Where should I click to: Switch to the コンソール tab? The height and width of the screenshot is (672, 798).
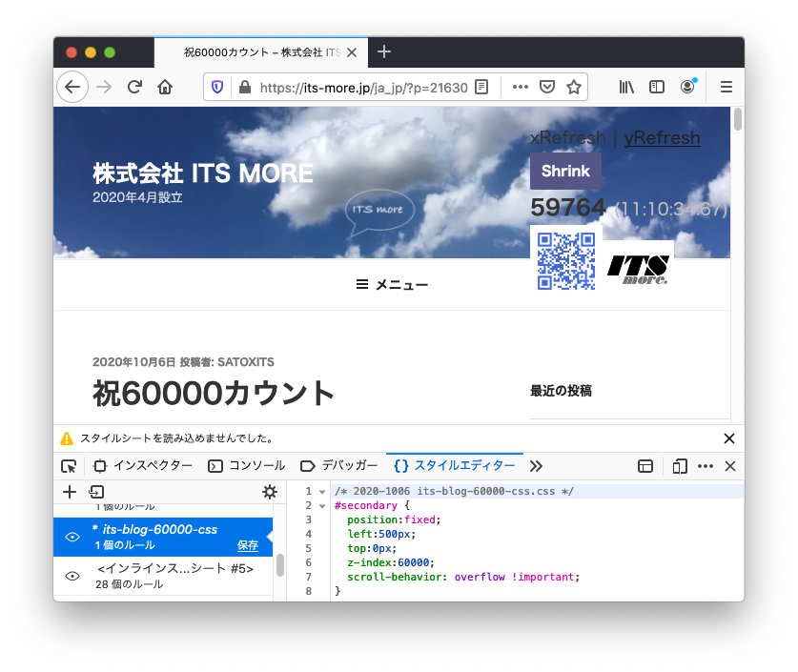[247, 466]
